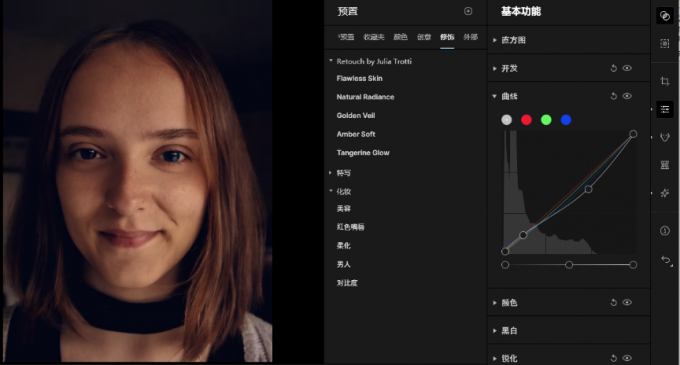Image resolution: width=680 pixels, height=365 pixels.
Task: Switch to the 外部 tab
Action: click(x=471, y=37)
